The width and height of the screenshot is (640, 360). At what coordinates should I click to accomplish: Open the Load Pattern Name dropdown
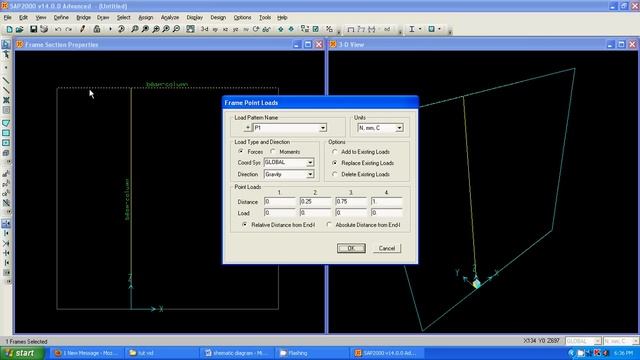[x=323, y=128]
